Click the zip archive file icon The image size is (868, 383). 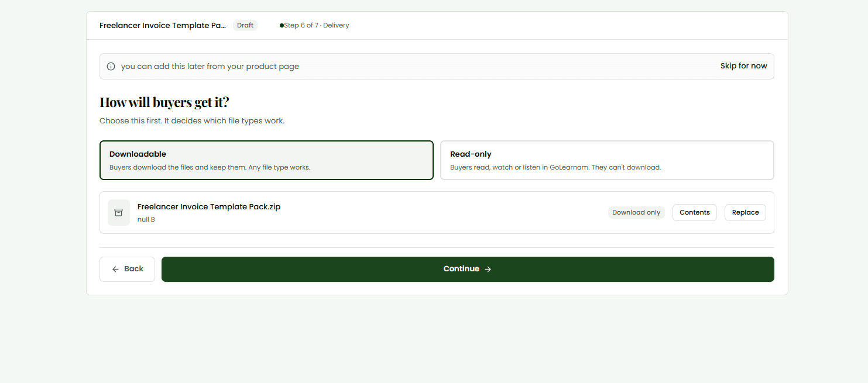point(119,212)
